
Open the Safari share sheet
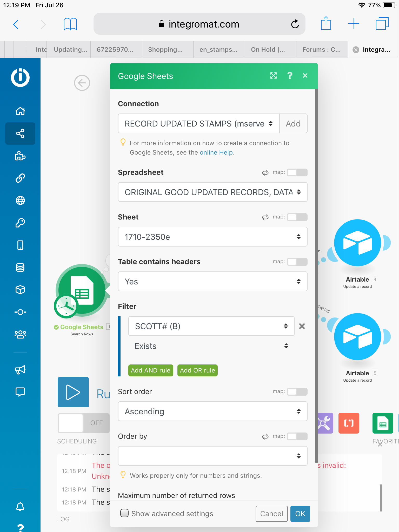(326, 23)
